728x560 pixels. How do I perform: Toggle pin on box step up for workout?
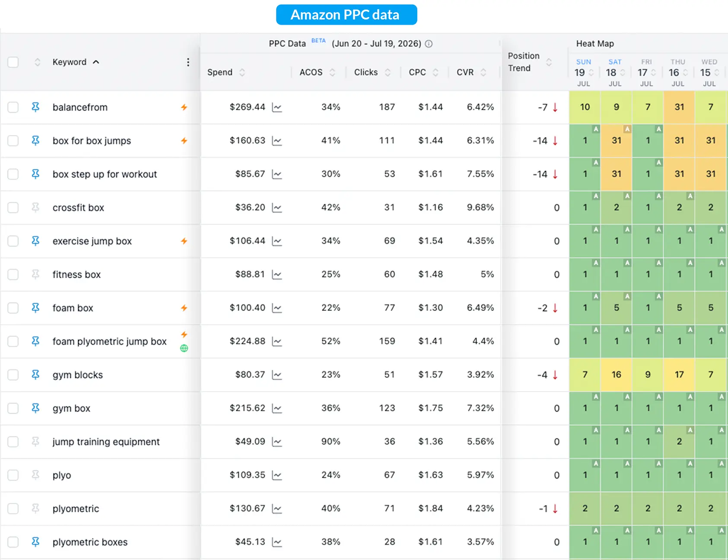pyautogui.click(x=35, y=174)
